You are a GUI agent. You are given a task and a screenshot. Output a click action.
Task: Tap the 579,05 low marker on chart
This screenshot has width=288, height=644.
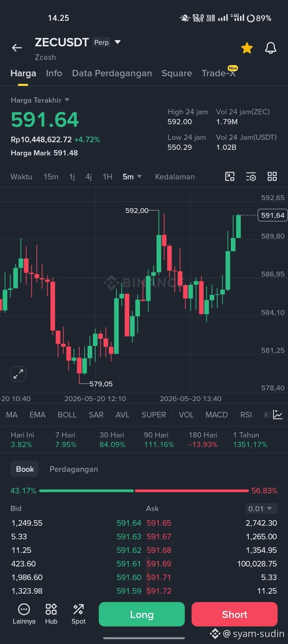coord(101,384)
